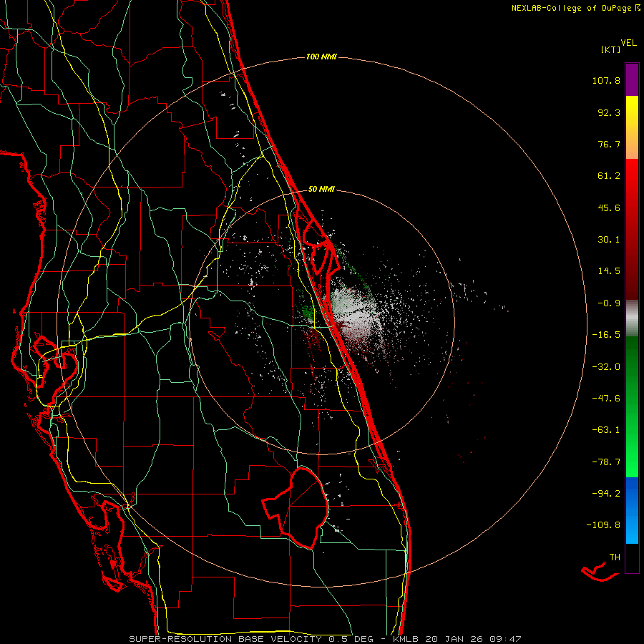Select the 107.8 value on the velocity scale

[x=606, y=80]
